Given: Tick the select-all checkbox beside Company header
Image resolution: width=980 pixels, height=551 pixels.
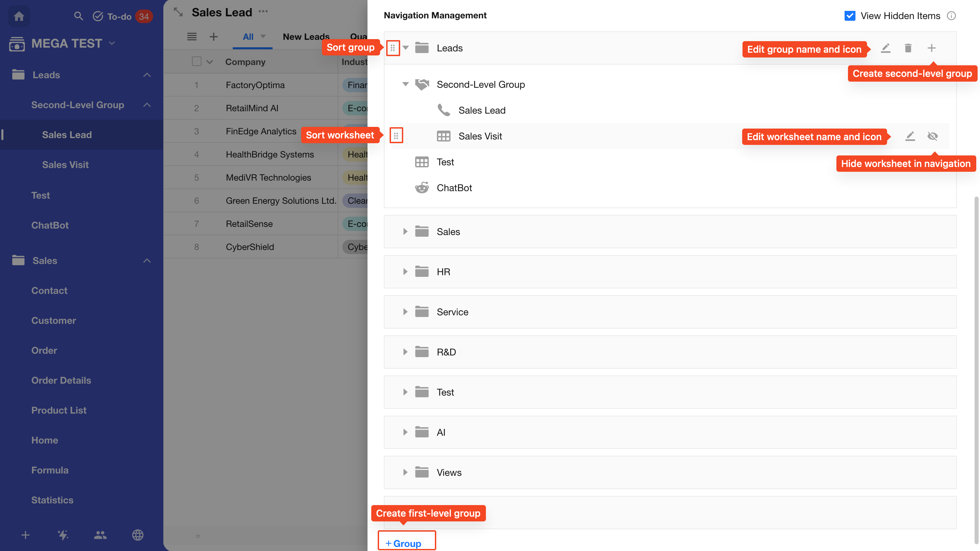Looking at the screenshot, I should pyautogui.click(x=197, y=62).
